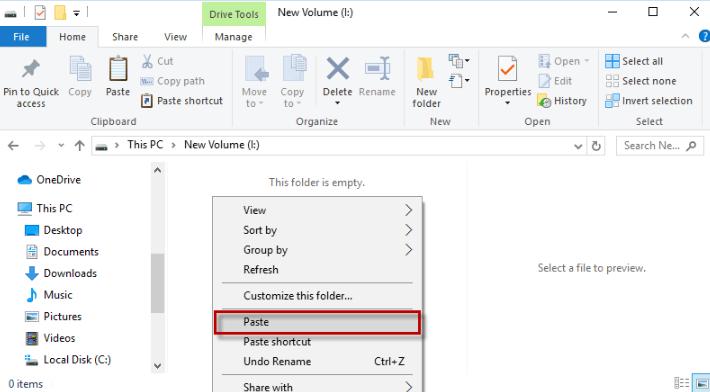Create a New folder from ribbon
Image resolution: width=710 pixels, height=392 pixels.
coord(426,82)
